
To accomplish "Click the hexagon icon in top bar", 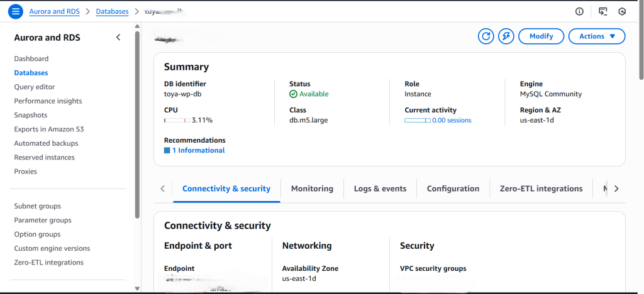I will tap(622, 11).
